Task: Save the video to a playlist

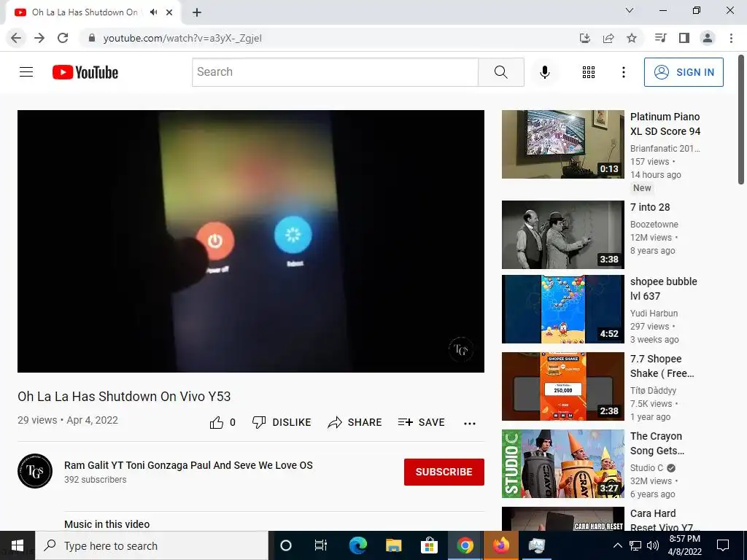Action: click(x=422, y=422)
